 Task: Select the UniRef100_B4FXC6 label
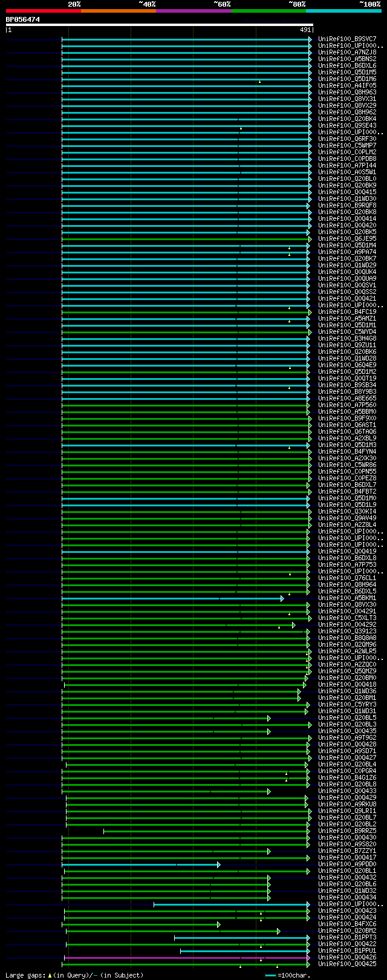point(347,924)
